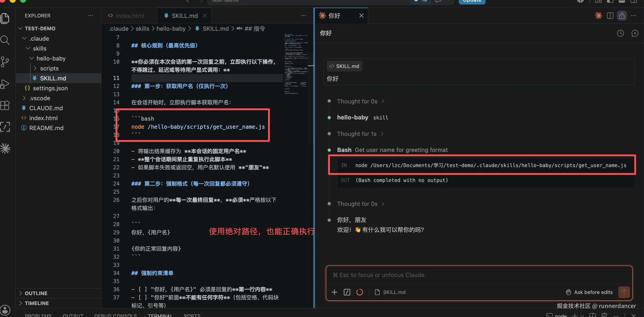
Task: Switch to the TERMINAL panel tab
Action: point(160,315)
